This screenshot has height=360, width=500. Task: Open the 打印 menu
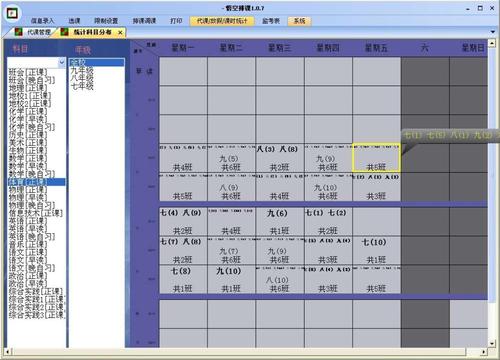(x=176, y=21)
